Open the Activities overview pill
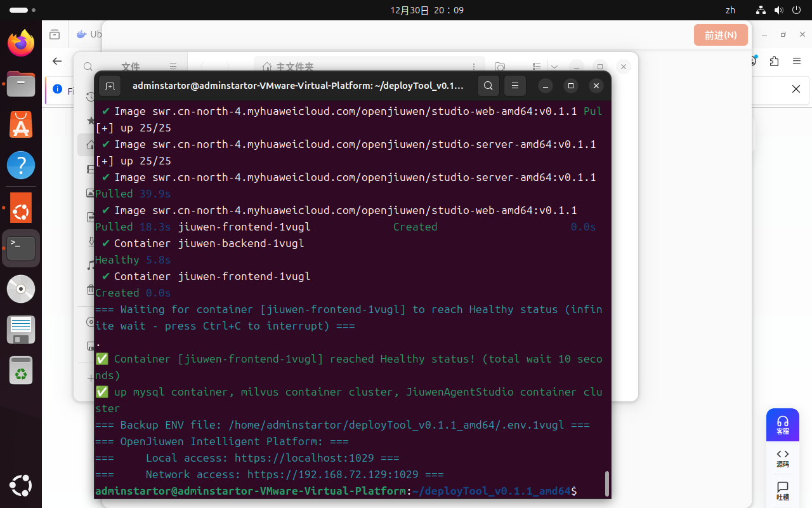This screenshot has height=508, width=812. (23, 10)
